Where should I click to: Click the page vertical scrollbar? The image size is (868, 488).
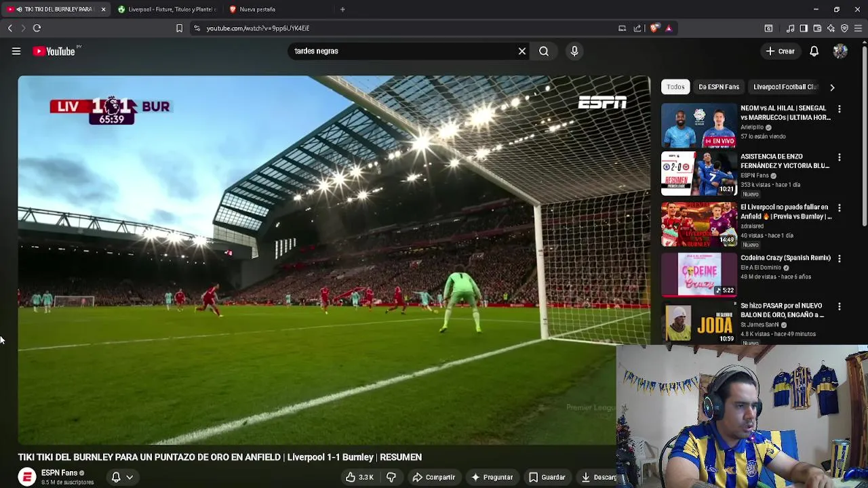pyautogui.click(x=865, y=136)
